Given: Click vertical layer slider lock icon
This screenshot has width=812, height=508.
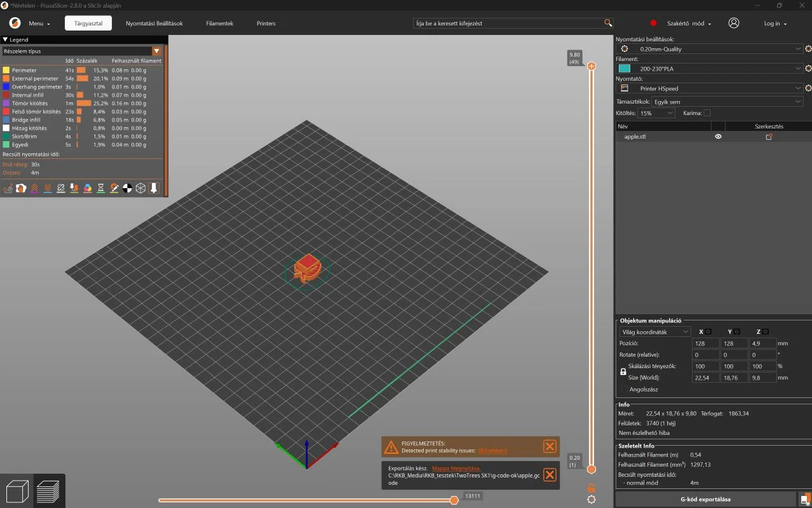Looking at the screenshot, I should tap(592, 488).
